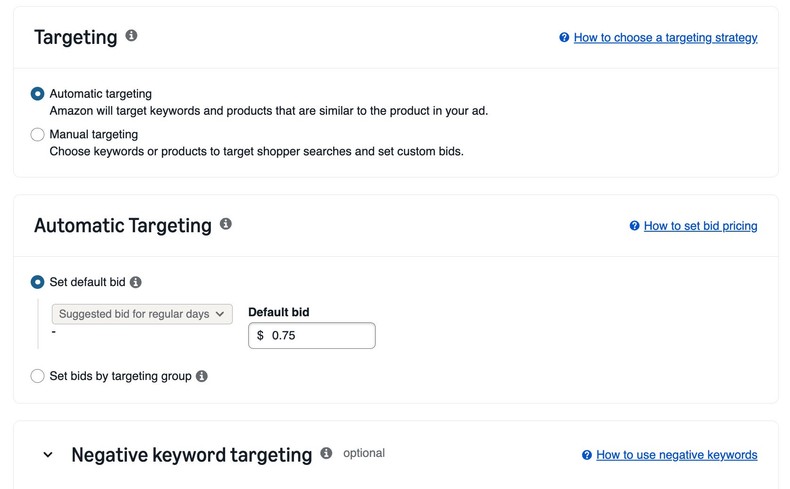The image size is (790, 489).
Task: Open Suggested bid for regular days dropdown
Action: pos(141,314)
